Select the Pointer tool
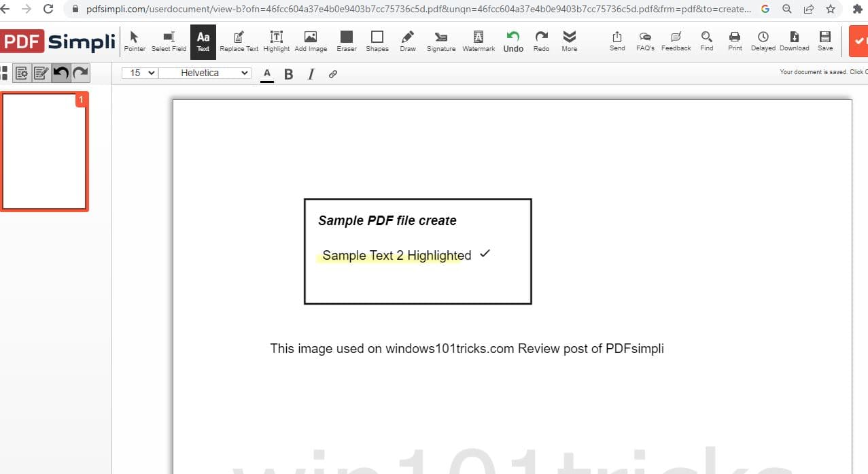The image size is (868, 474). point(135,41)
